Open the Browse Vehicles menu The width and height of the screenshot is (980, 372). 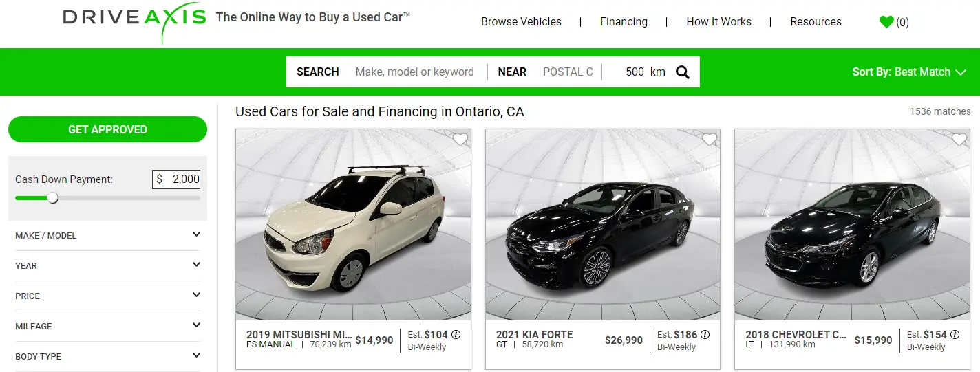(x=521, y=22)
